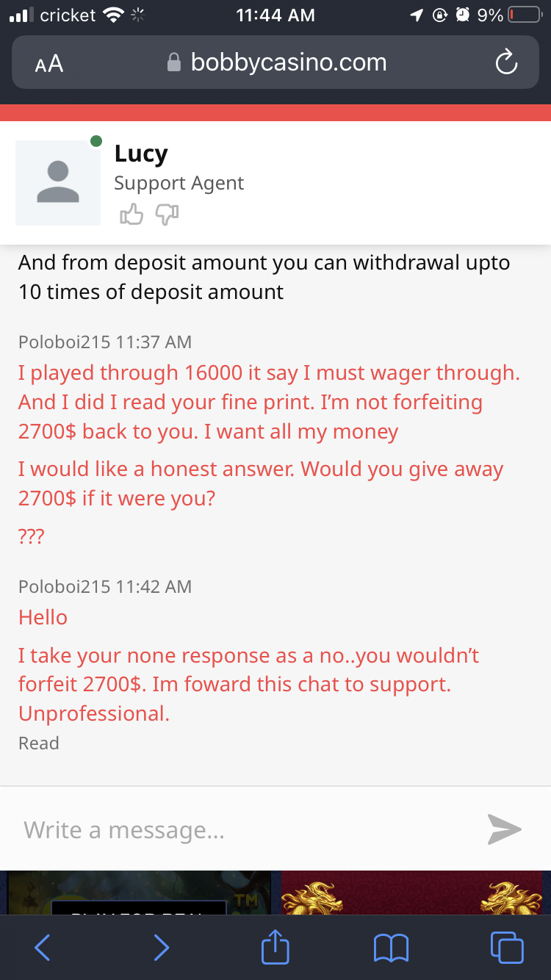Open the golden dragon game thumbnail
Image resolution: width=551 pixels, height=980 pixels.
(x=411, y=893)
